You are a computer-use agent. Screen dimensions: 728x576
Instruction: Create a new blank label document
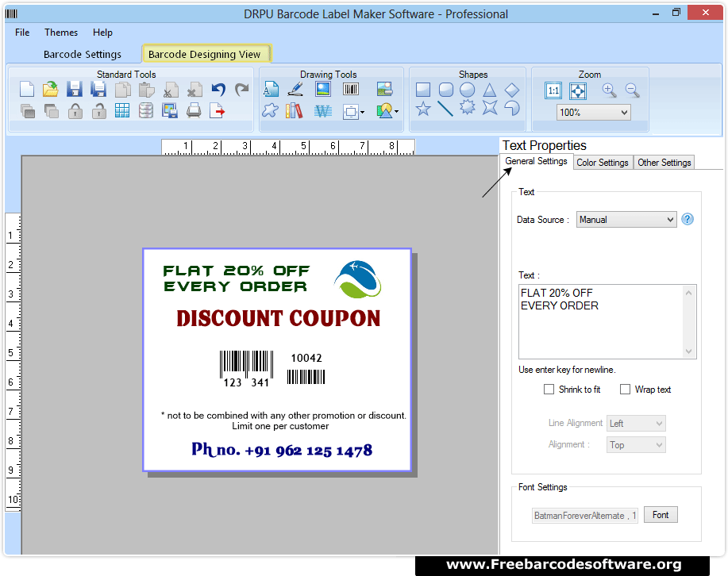[27, 89]
